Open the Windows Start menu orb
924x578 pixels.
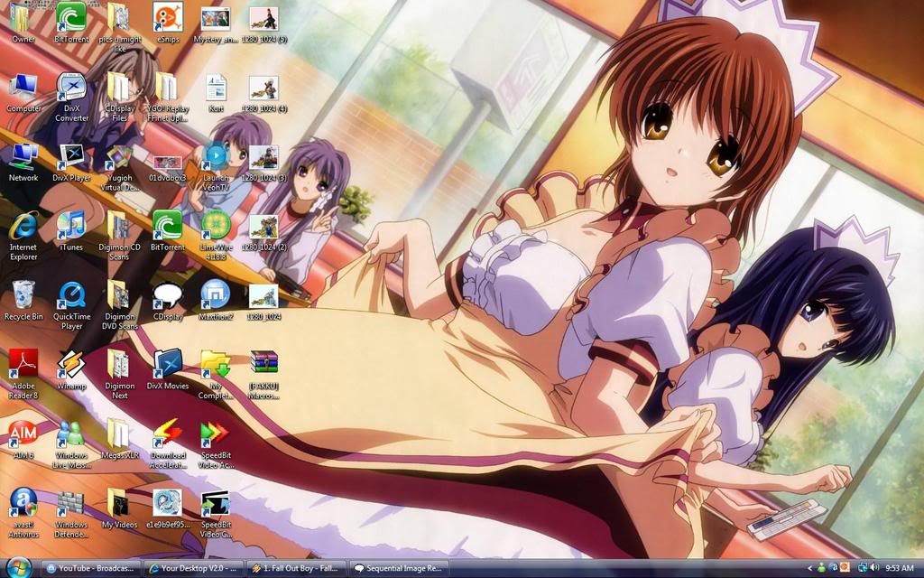pyautogui.click(x=19, y=567)
